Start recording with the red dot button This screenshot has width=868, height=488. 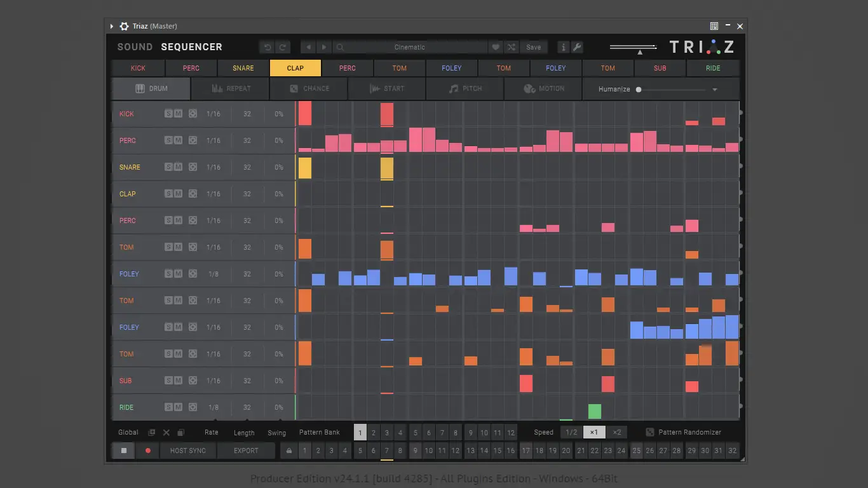tap(148, 451)
